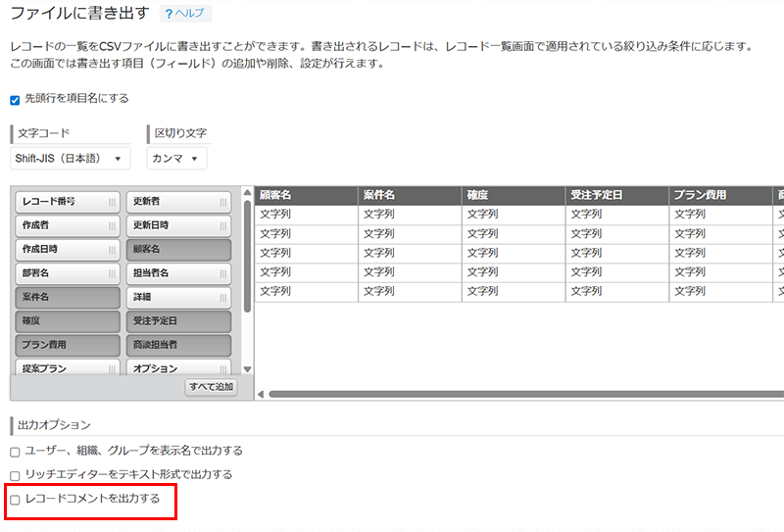Toggle the 先頭行を項目名にする checkbox

pyautogui.click(x=15, y=99)
